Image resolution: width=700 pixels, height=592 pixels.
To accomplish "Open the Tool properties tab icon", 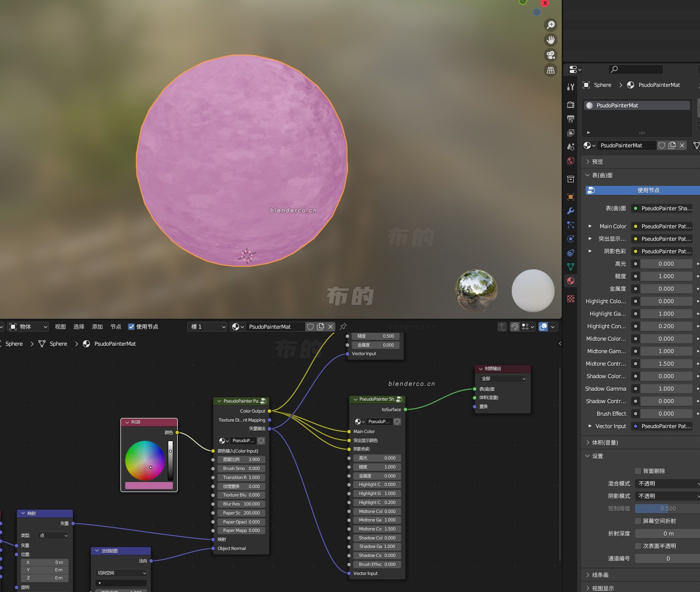I will tap(571, 87).
